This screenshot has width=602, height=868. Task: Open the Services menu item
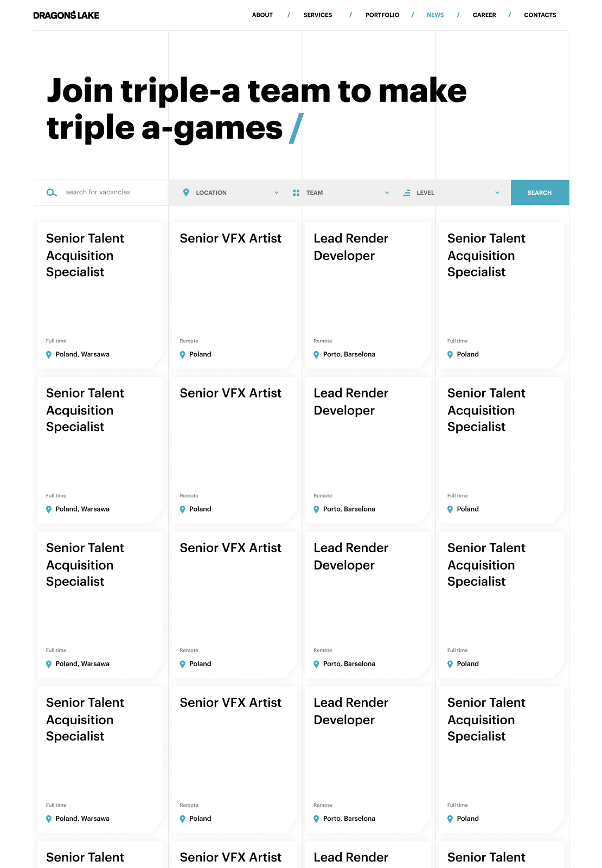pyautogui.click(x=318, y=15)
